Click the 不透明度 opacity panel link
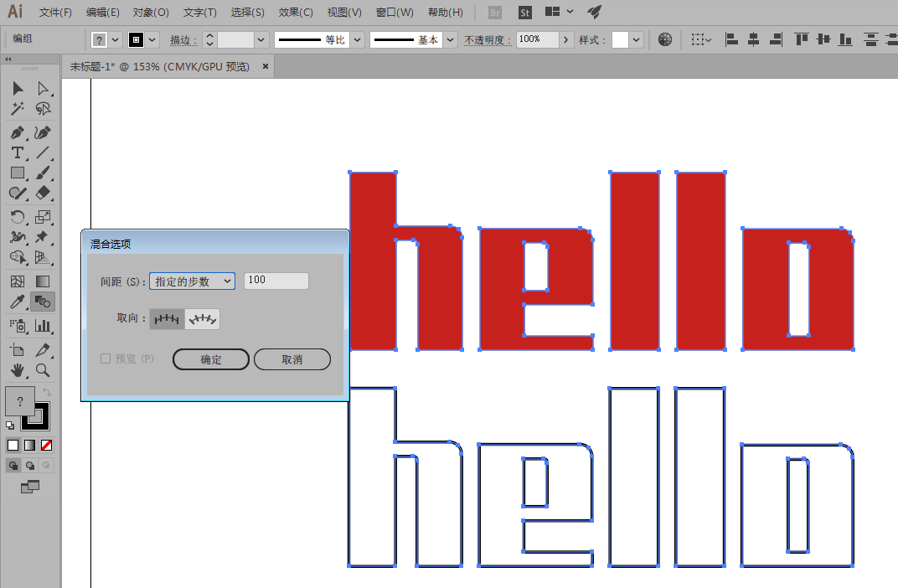Viewport: 898px width, 588px height. pyautogui.click(x=488, y=40)
